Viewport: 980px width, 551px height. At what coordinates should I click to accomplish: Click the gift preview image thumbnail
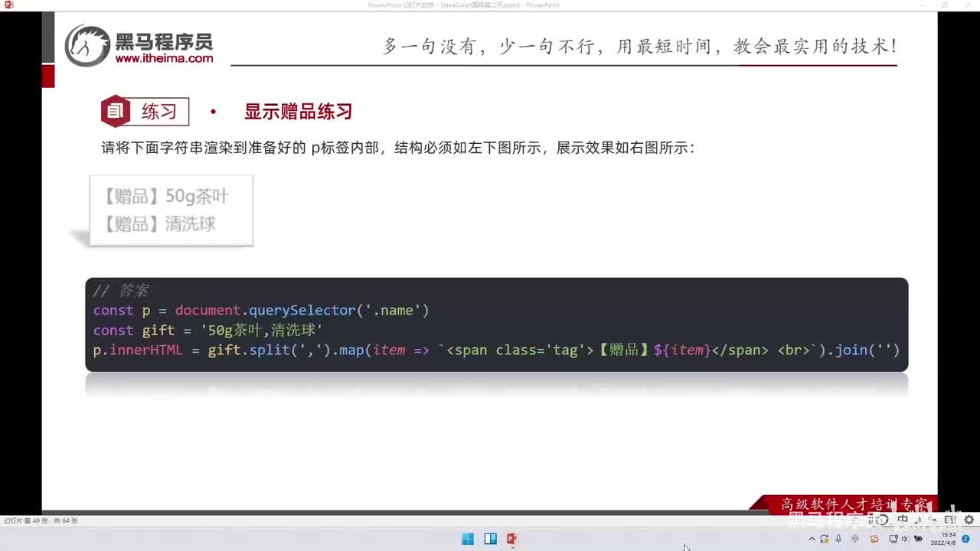tap(171, 210)
